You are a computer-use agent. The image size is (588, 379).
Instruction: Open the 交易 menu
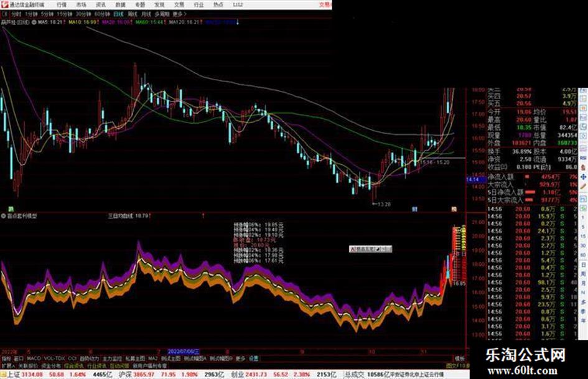pos(179,5)
